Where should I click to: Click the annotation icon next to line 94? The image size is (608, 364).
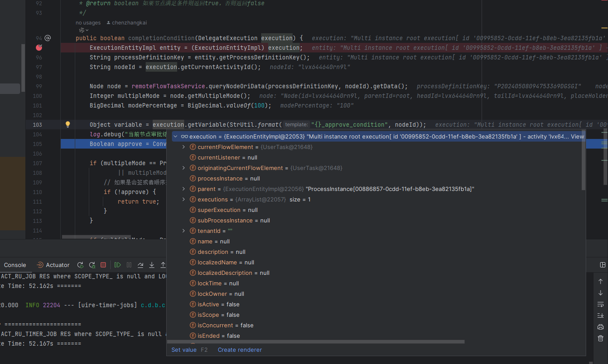tap(48, 38)
